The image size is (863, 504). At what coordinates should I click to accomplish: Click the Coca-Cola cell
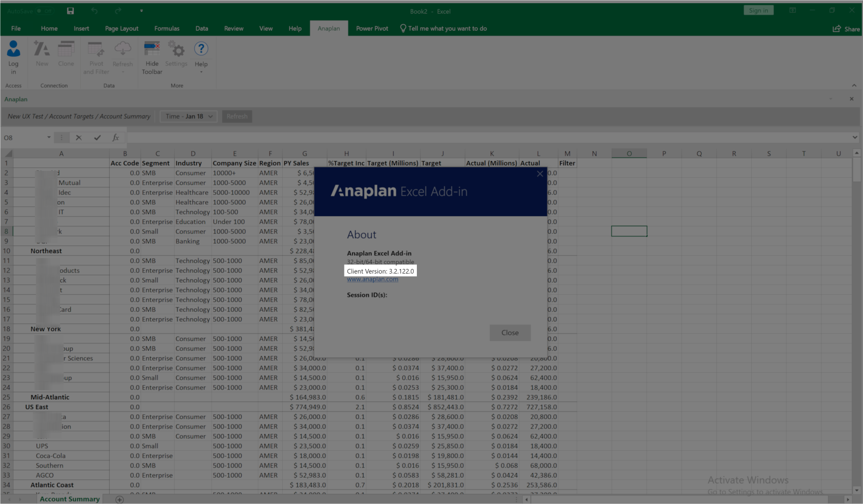(x=61, y=456)
